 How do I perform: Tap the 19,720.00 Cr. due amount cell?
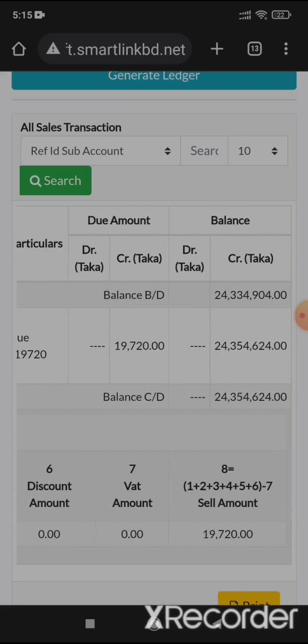click(x=139, y=346)
